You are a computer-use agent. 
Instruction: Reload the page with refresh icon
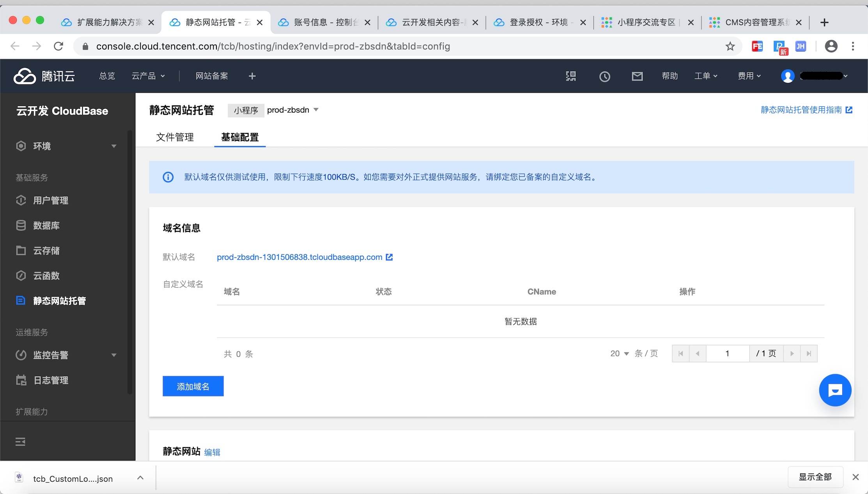point(58,46)
